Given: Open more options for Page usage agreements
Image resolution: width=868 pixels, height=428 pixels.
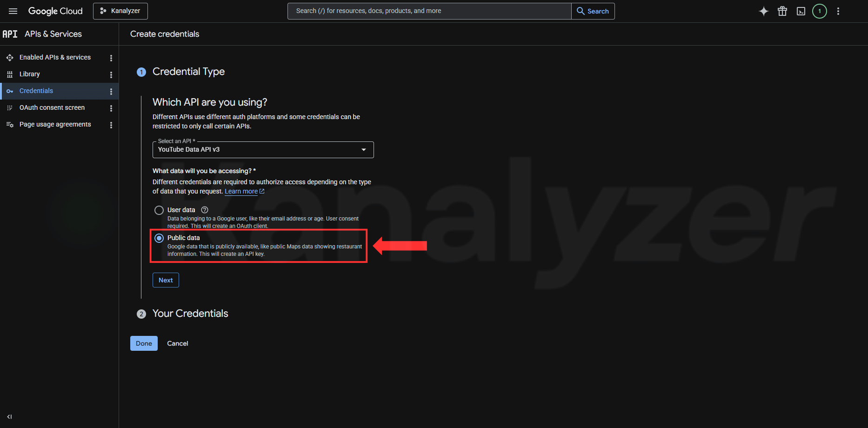Looking at the screenshot, I should click(111, 125).
